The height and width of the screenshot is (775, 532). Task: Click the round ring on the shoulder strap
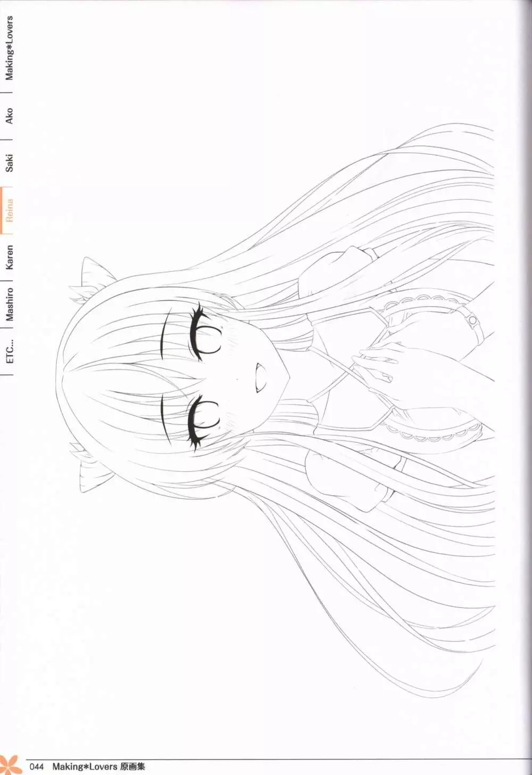(472, 320)
